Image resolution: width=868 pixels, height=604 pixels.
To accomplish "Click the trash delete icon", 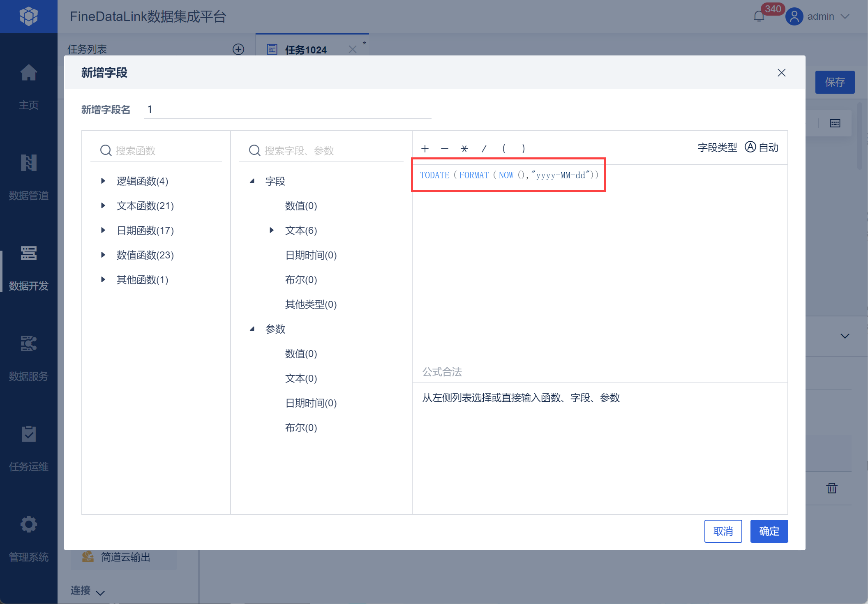I will coord(831,488).
